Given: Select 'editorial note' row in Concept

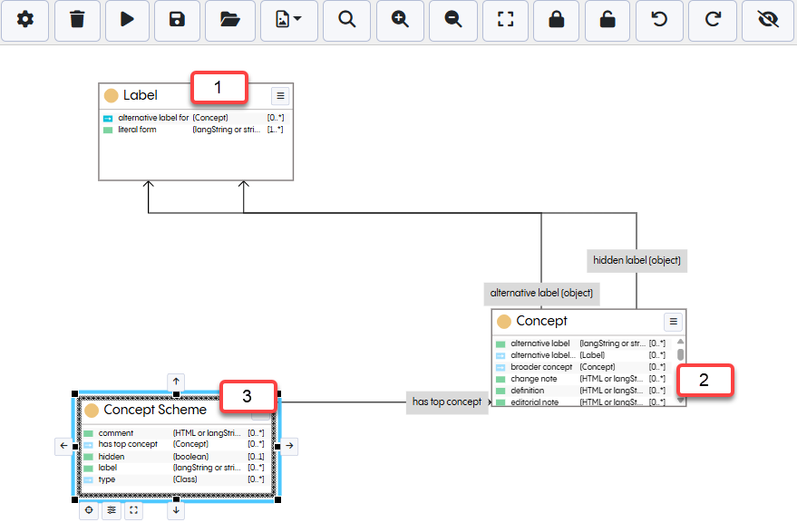Looking at the screenshot, I should [x=582, y=401].
